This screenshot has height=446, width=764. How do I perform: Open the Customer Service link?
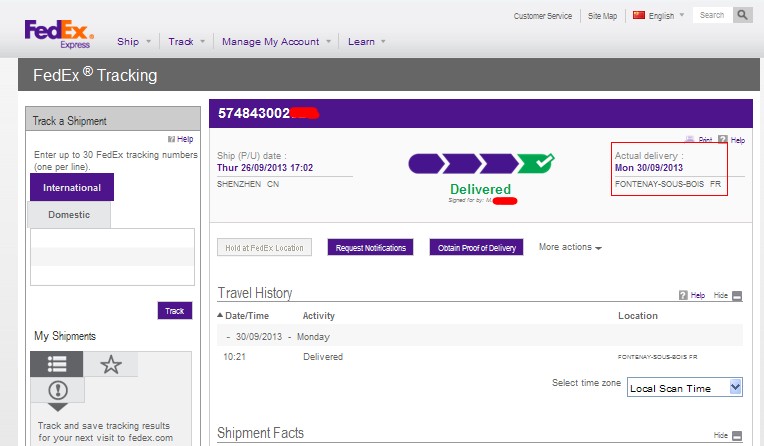[543, 16]
